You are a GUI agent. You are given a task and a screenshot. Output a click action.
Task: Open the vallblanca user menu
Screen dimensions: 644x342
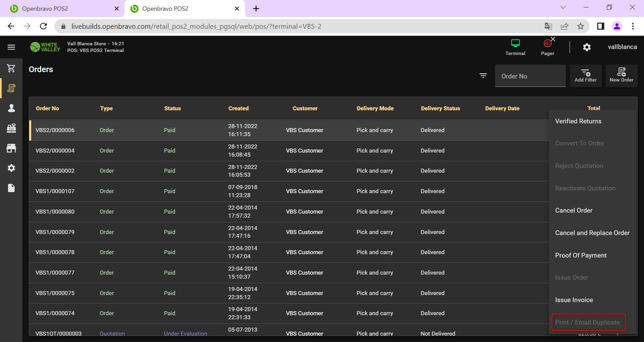(622, 47)
